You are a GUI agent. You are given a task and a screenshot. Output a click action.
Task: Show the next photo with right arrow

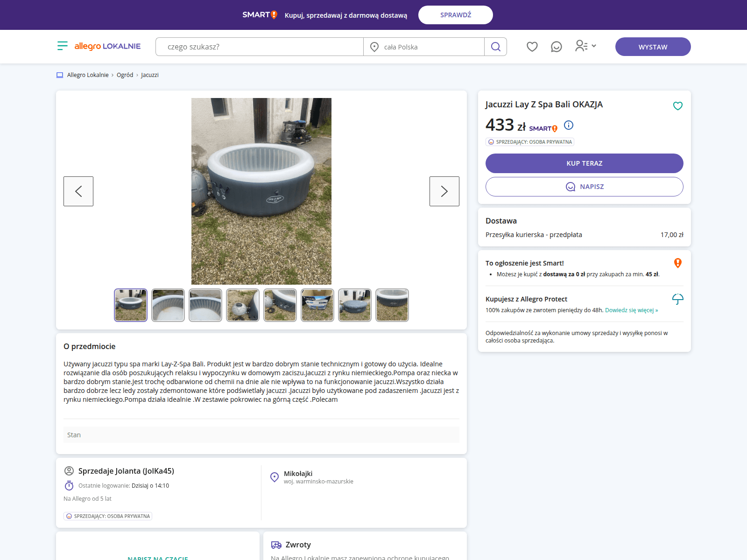tap(444, 191)
